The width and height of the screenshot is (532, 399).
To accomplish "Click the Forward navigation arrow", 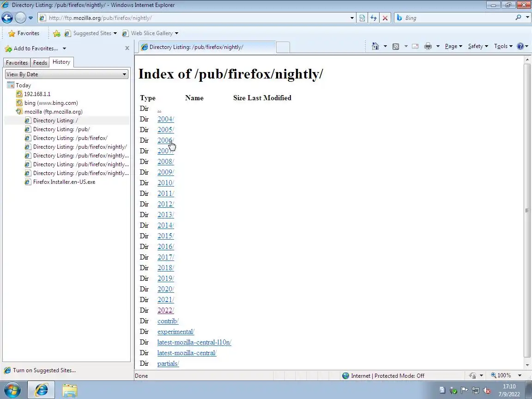I will pyautogui.click(x=20, y=18).
